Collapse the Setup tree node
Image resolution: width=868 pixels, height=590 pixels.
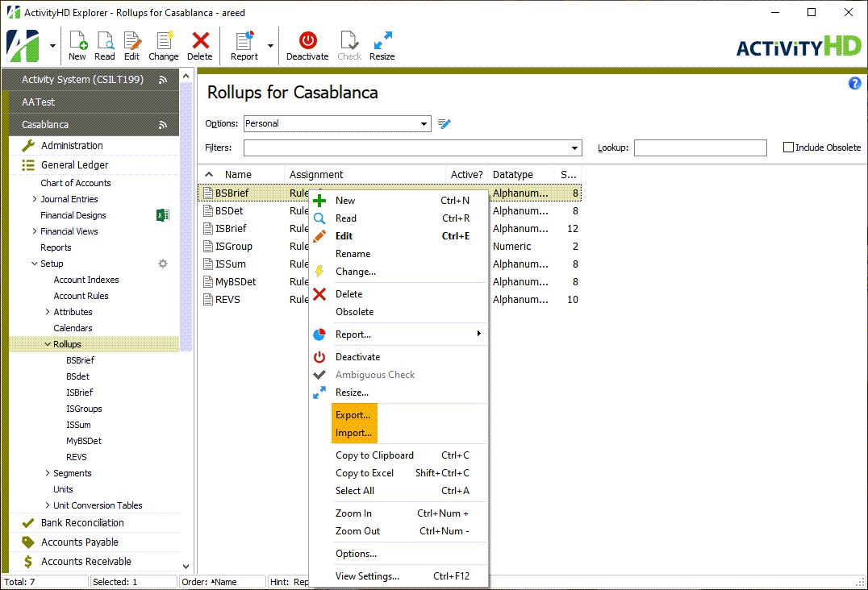[35, 264]
